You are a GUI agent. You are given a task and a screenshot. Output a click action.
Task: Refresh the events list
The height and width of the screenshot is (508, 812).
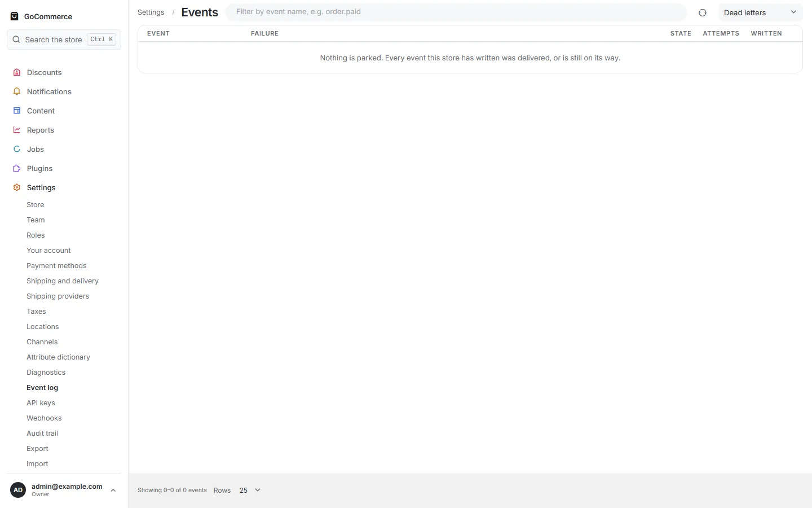click(703, 12)
